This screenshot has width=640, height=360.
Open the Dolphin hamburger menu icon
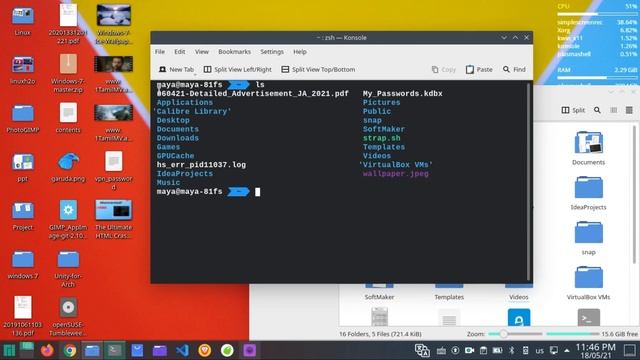[x=629, y=110]
